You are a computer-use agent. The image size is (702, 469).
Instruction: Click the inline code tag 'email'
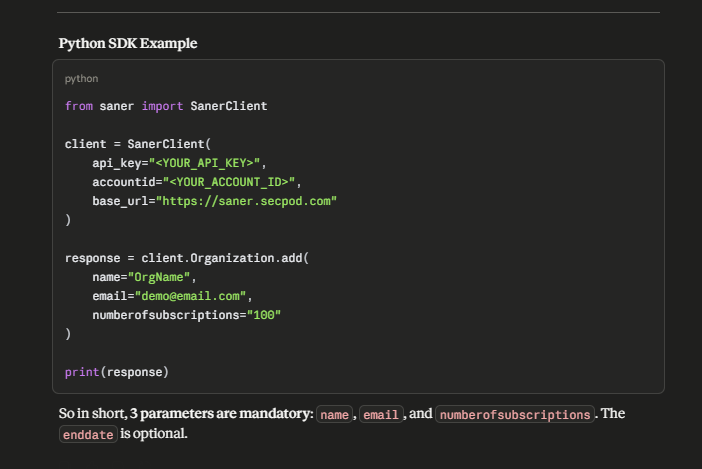tap(381, 414)
